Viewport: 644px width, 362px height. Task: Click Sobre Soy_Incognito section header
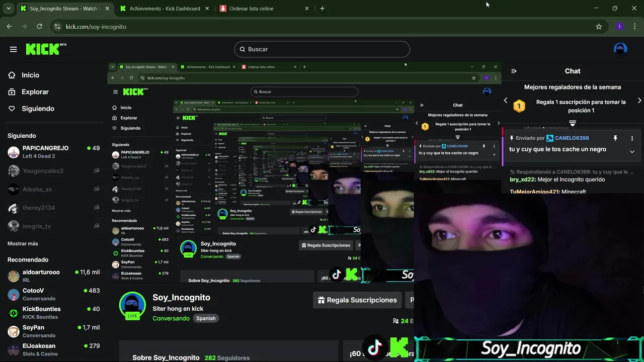point(166,357)
